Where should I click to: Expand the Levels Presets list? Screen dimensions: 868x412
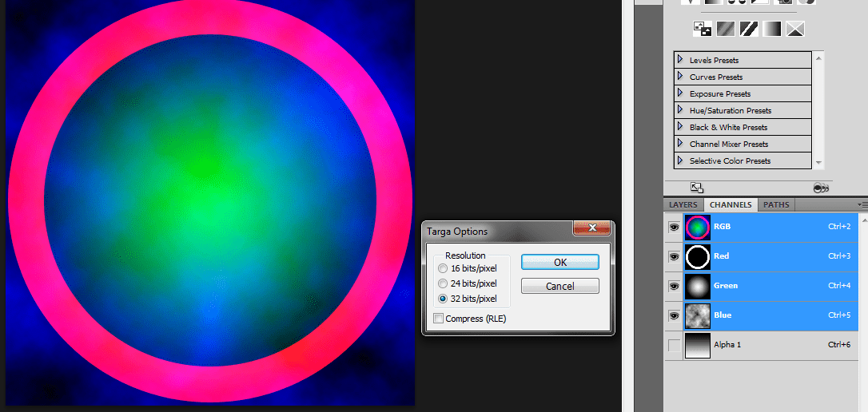680,60
